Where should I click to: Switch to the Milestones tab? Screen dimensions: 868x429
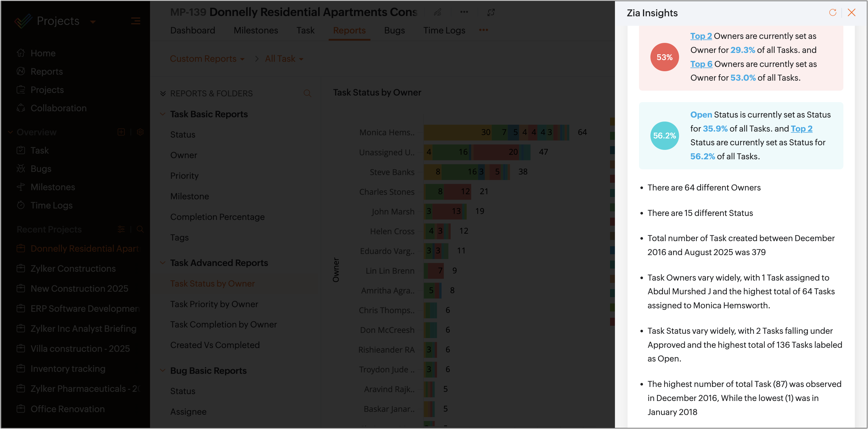click(255, 30)
